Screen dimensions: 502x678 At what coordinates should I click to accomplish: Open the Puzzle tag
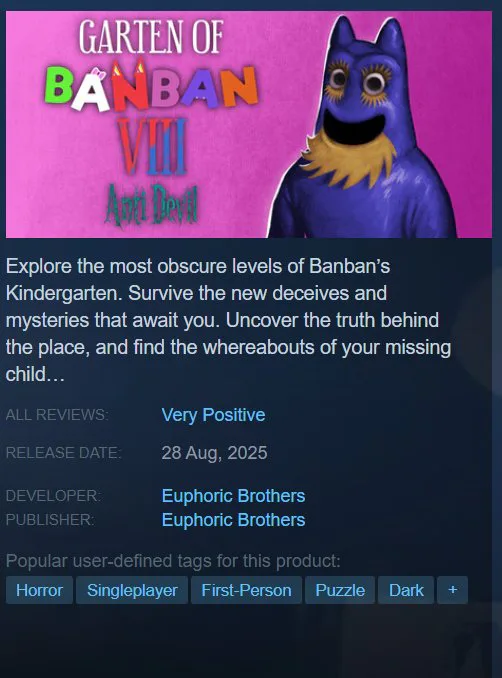340,590
